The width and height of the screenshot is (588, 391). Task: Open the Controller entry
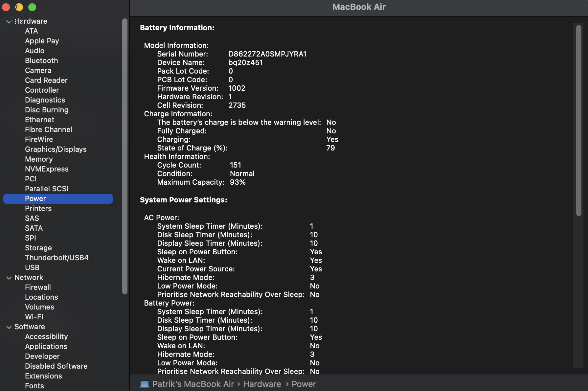[x=42, y=90]
